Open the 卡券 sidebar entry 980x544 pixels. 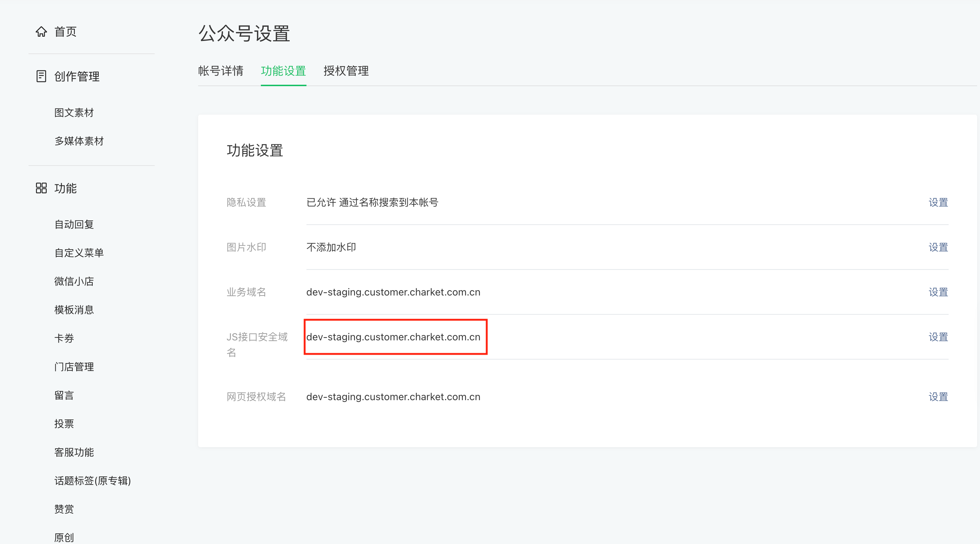[64, 338]
